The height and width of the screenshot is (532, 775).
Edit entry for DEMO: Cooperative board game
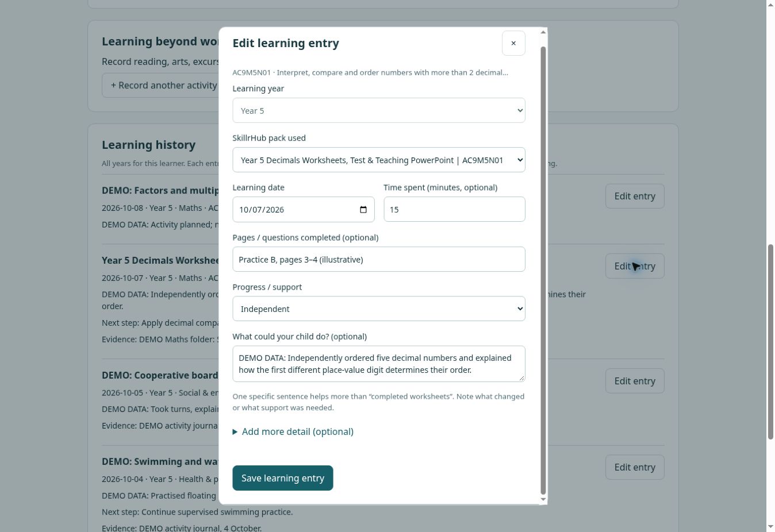pos(635,381)
